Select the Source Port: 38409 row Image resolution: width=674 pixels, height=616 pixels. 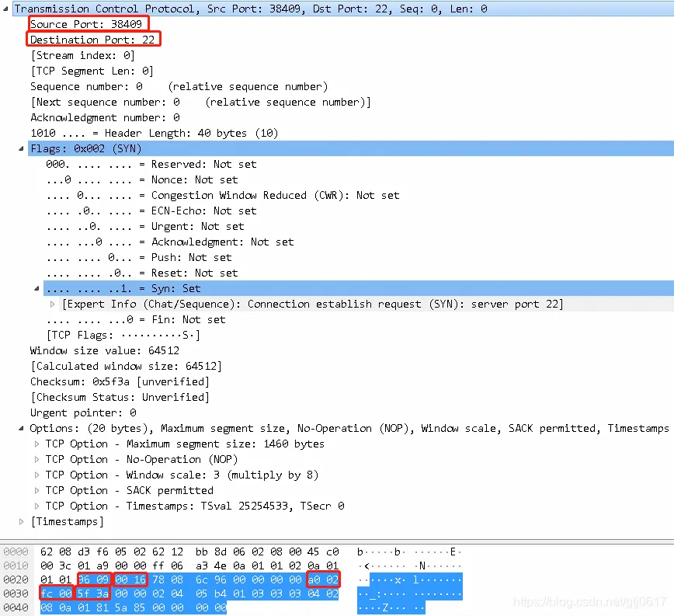click(86, 24)
